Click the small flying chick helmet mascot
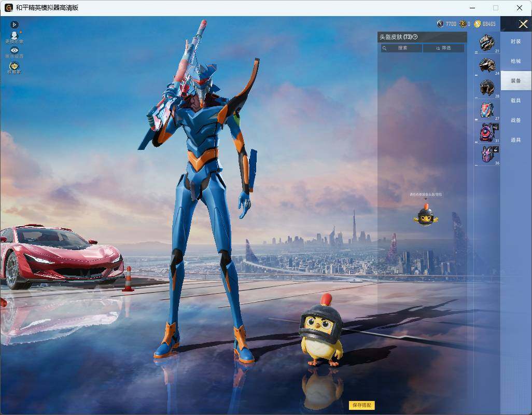The height and width of the screenshot is (415, 532). tap(426, 215)
